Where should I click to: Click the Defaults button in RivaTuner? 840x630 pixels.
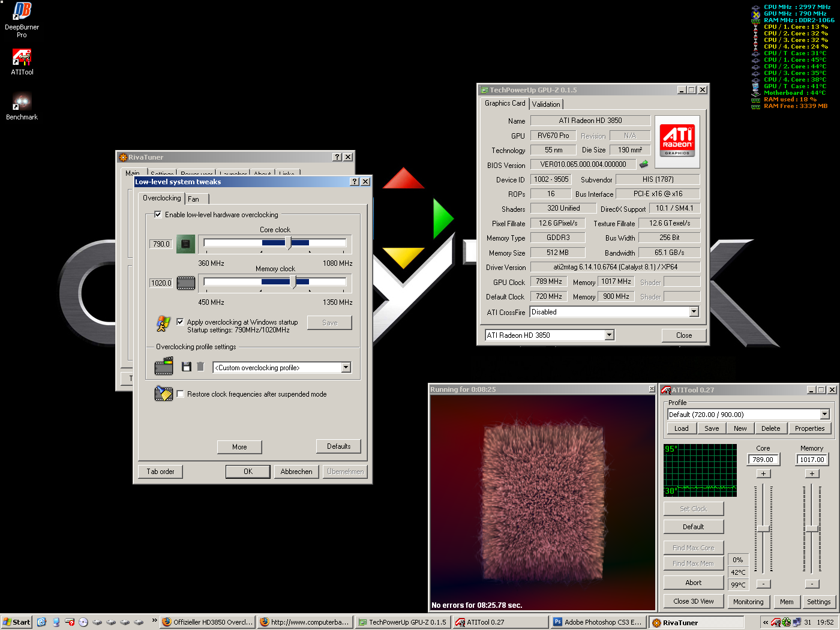click(x=338, y=446)
